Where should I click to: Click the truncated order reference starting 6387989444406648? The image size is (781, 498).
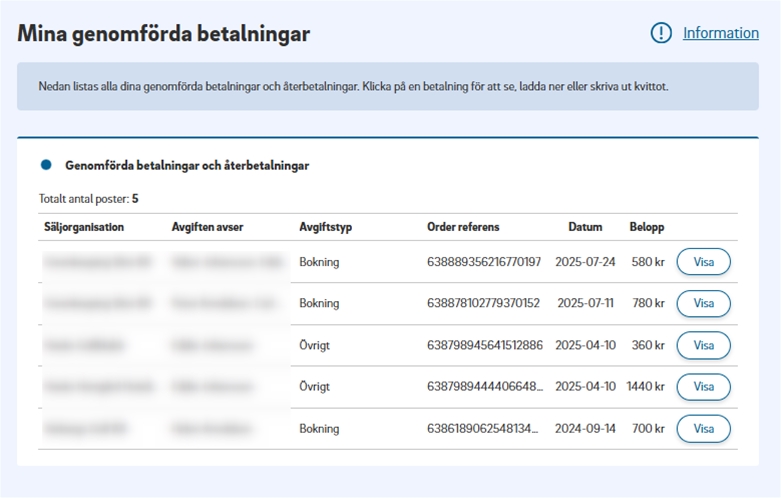485,387
